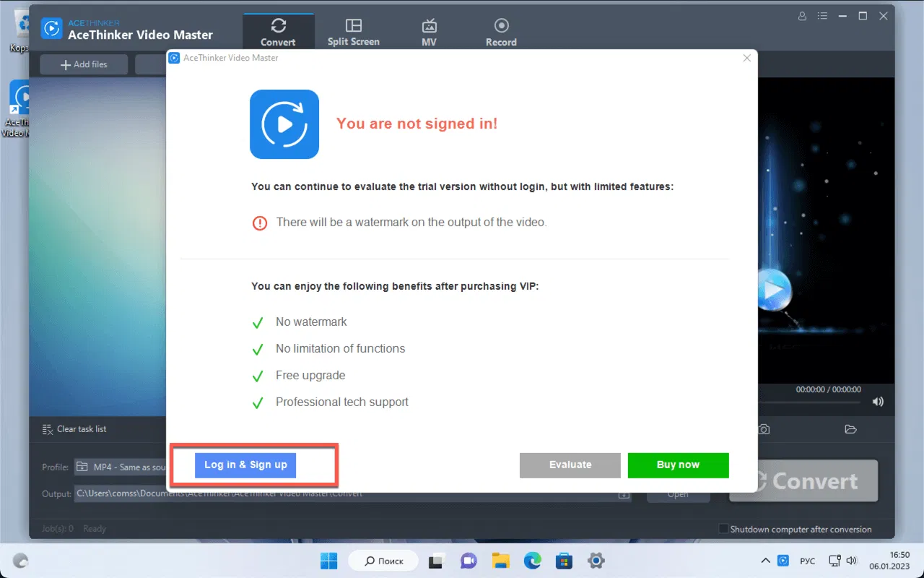Clear the task list
The image size is (924, 578).
point(74,429)
